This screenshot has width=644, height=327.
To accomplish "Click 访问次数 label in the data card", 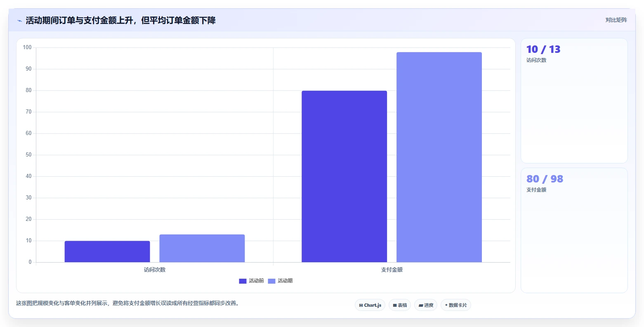I will point(536,60).
